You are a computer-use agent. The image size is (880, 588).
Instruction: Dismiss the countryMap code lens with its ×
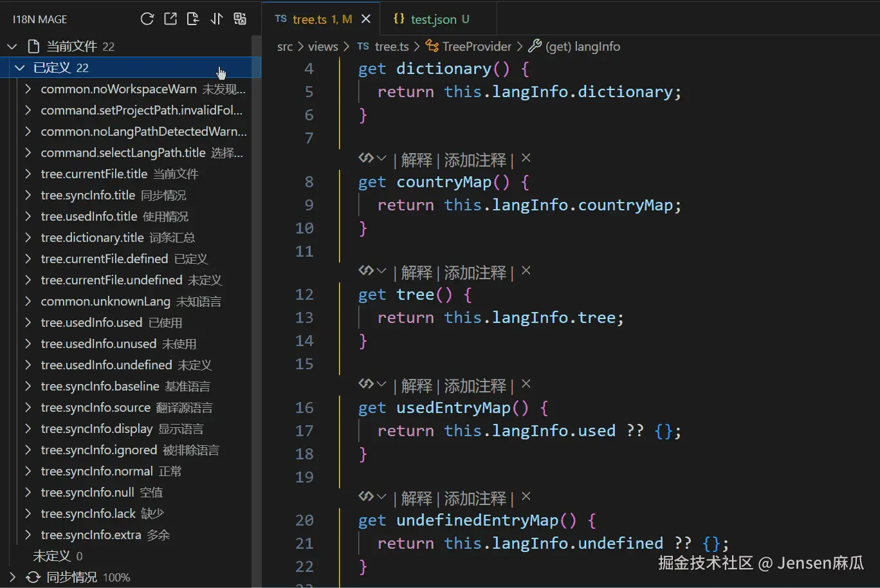click(x=526, y=159)
